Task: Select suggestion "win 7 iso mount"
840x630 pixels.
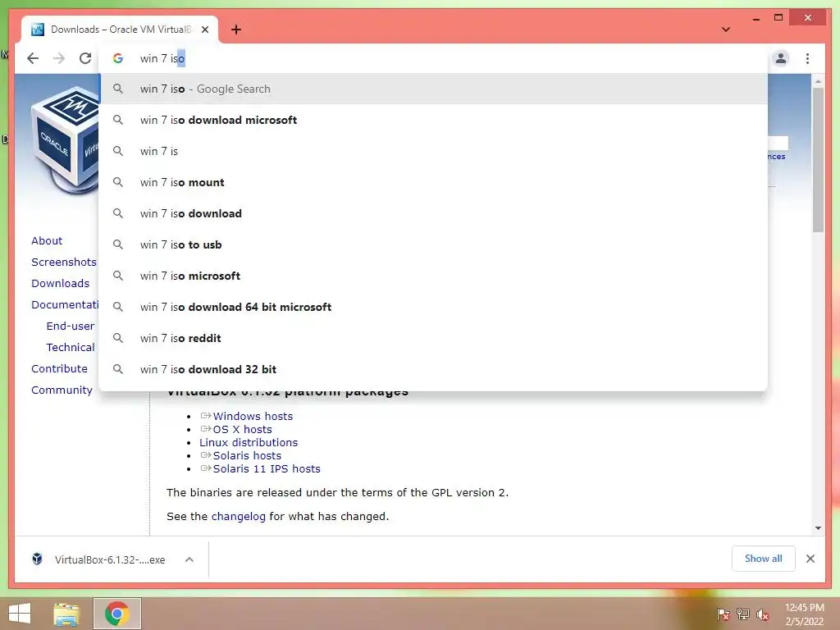Action: click(434, 182)
